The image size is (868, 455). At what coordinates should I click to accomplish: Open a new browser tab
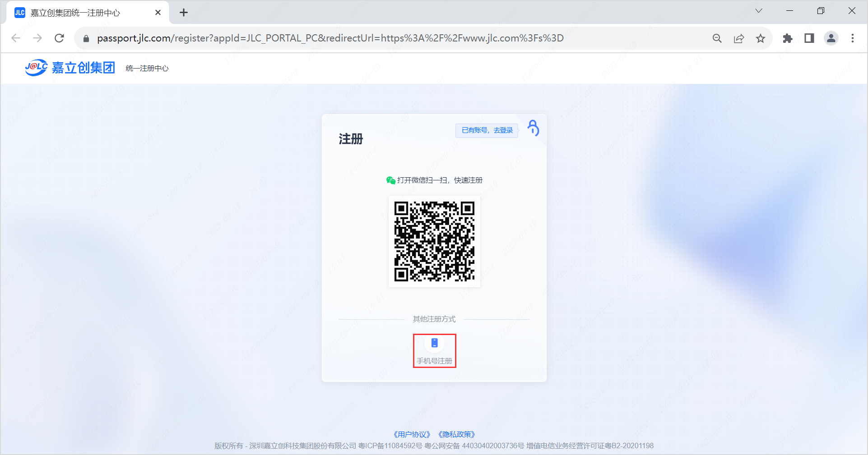183,13
